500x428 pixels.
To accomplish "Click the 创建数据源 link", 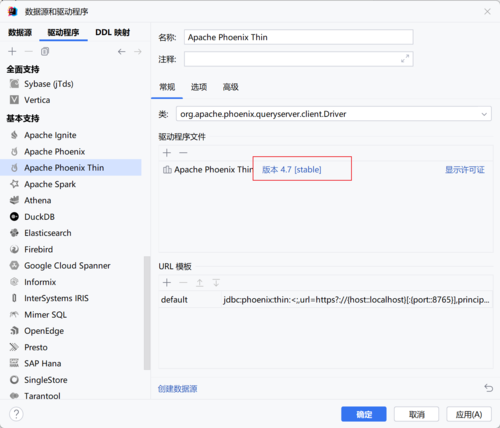I will point(177,389).
